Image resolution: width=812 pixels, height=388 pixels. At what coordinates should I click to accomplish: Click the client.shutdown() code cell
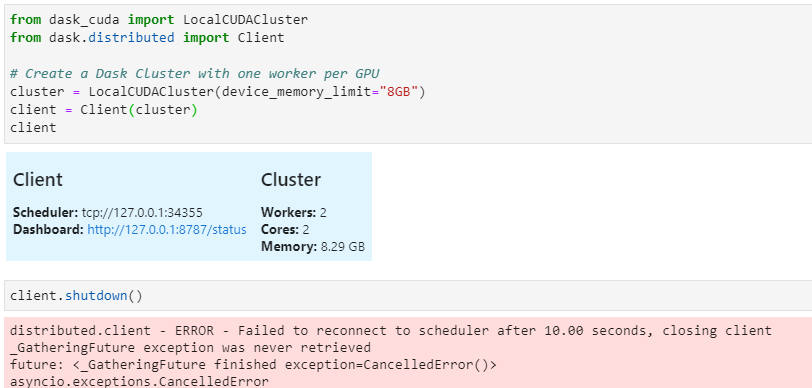408,296
